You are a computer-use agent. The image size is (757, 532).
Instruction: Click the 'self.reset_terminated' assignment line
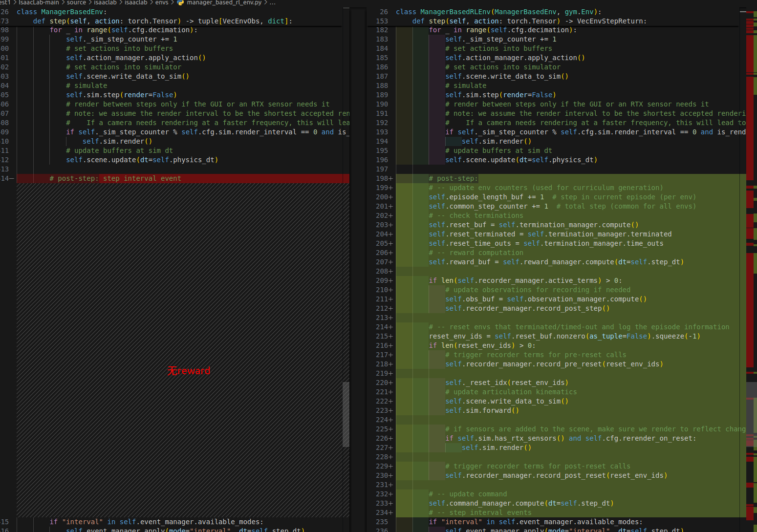[x=550, y=234]
